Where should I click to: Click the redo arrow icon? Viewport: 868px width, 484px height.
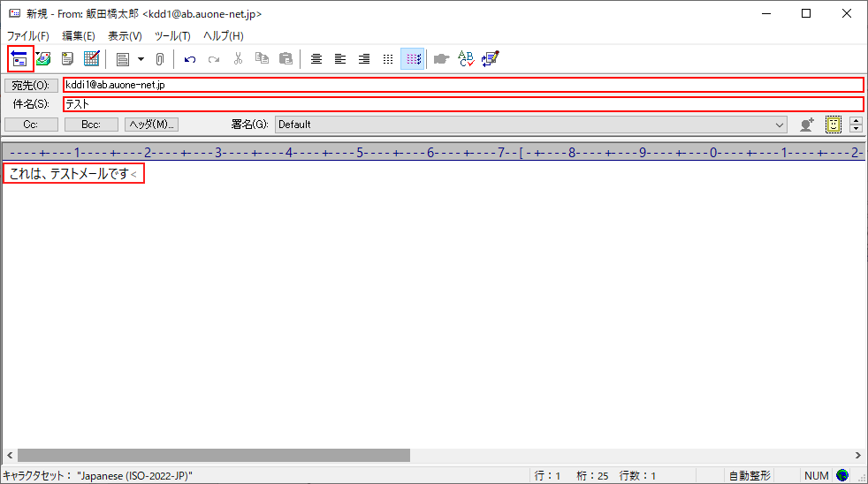[214, 59]
